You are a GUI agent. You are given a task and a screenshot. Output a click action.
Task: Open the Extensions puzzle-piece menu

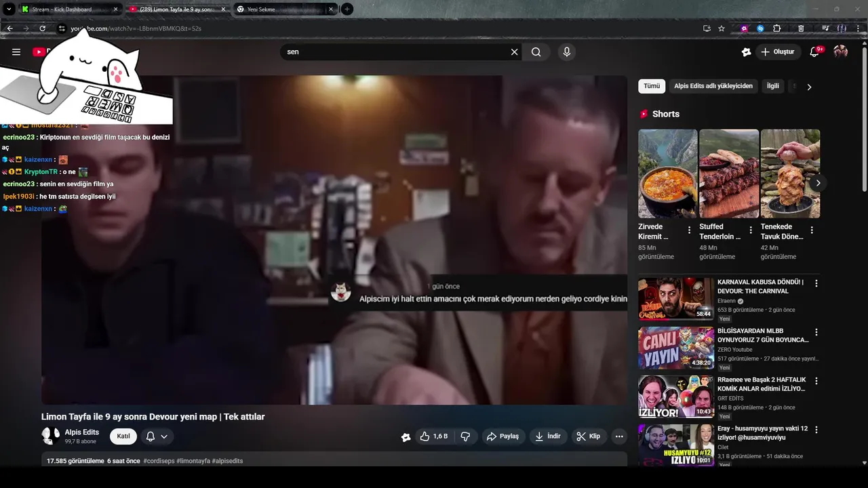tap(777, 28)
